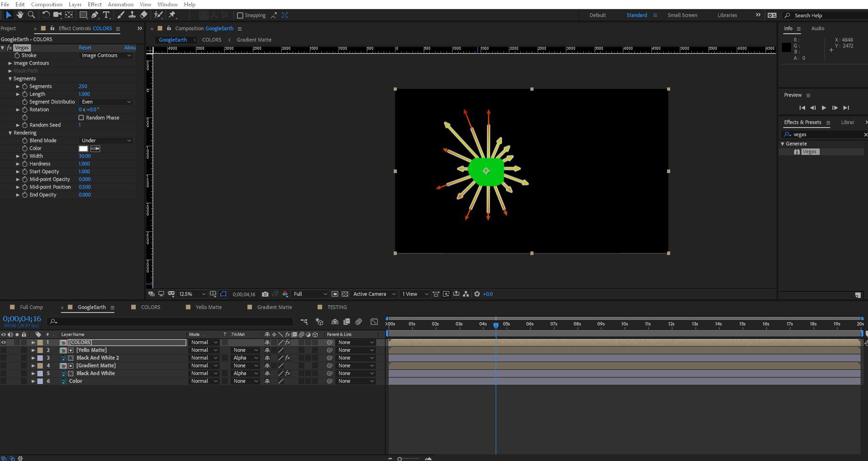Open the Vegas Color swatch
868x461 pixels.
[x=84, y=148]
